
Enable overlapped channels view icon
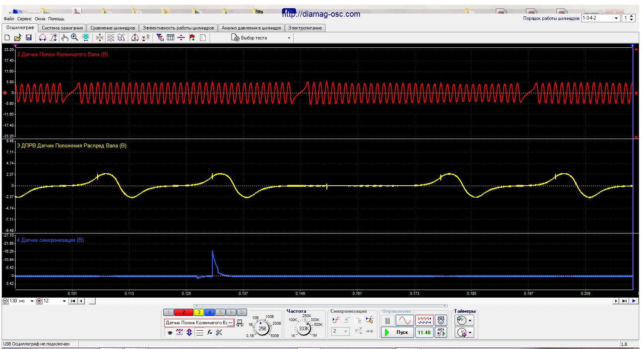(x=121, y=37)
